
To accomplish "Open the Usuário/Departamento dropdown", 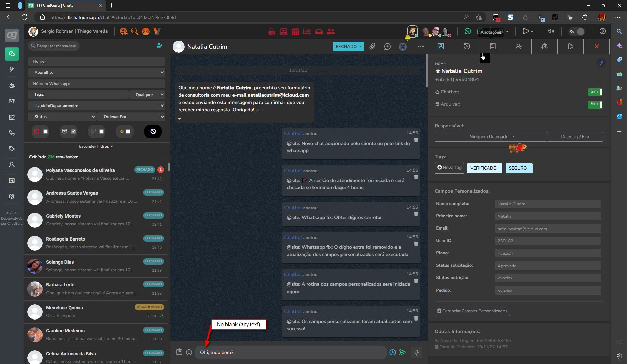I will pos(97,106).
